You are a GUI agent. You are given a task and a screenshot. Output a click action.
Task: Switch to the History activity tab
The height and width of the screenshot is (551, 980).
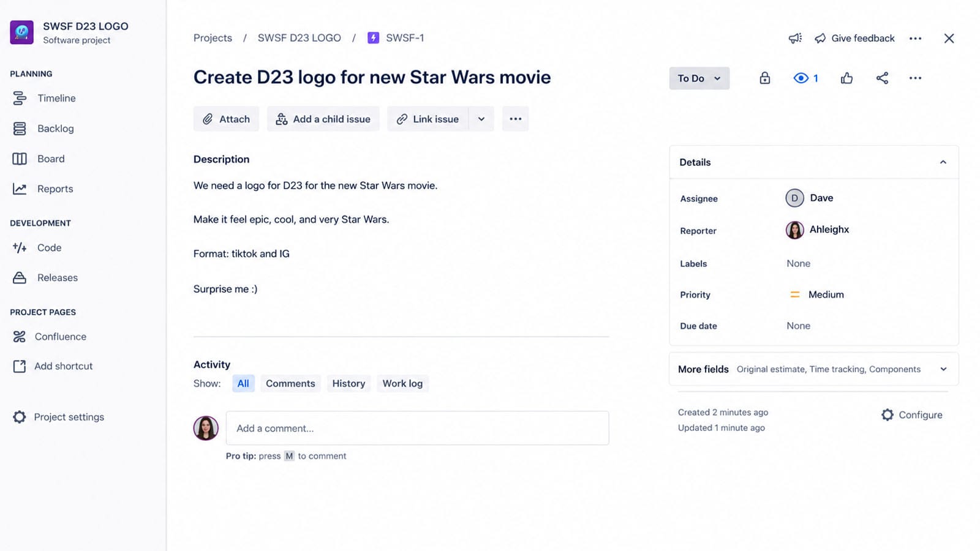pyautogui.click(x=349, y=384)
